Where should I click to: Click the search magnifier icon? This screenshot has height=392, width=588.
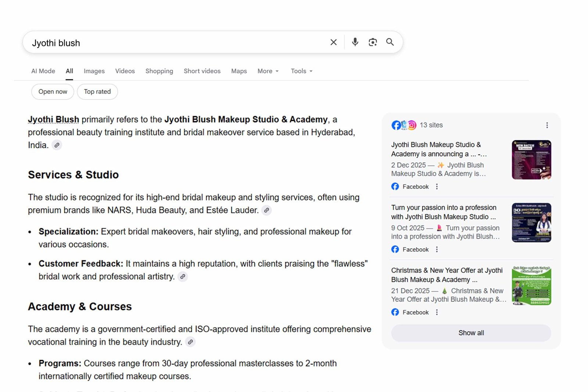point(390,42)
